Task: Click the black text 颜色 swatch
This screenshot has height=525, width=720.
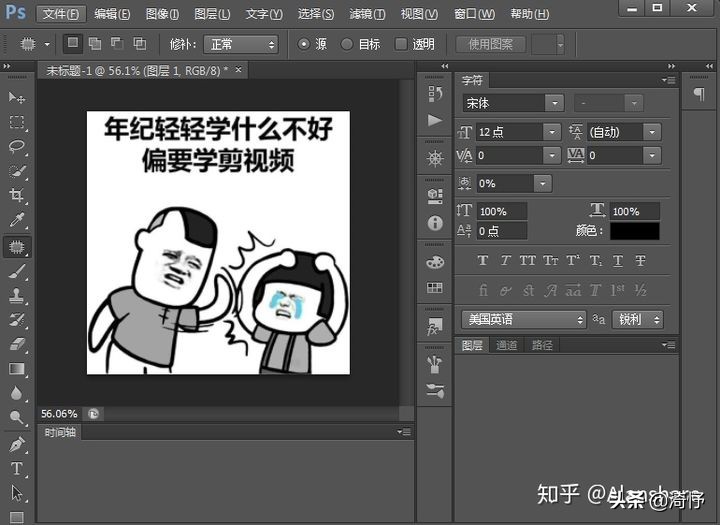Action: pos(635,231)
